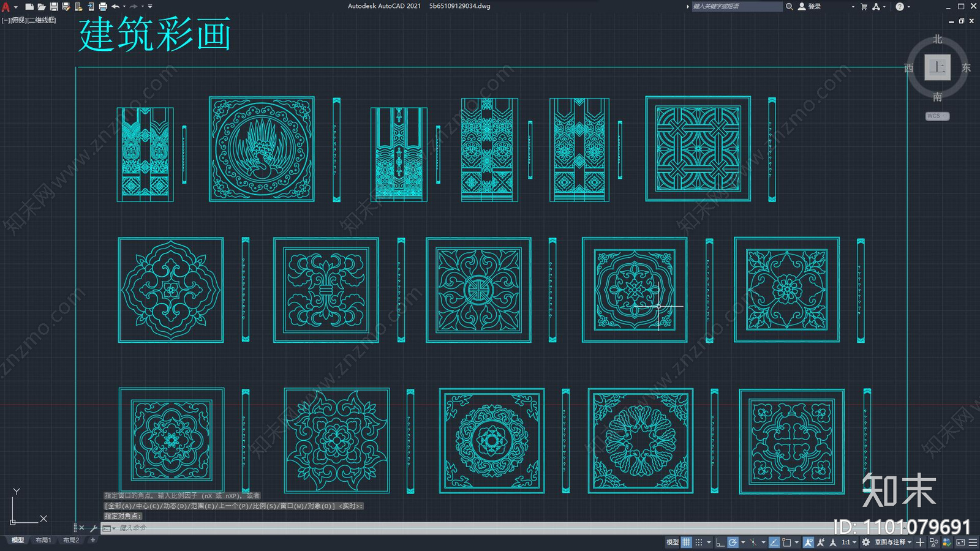The width and height of the screenshot is (980, 551).
Task: Open the status bar customization menu icon
Action: pos(973,542)
